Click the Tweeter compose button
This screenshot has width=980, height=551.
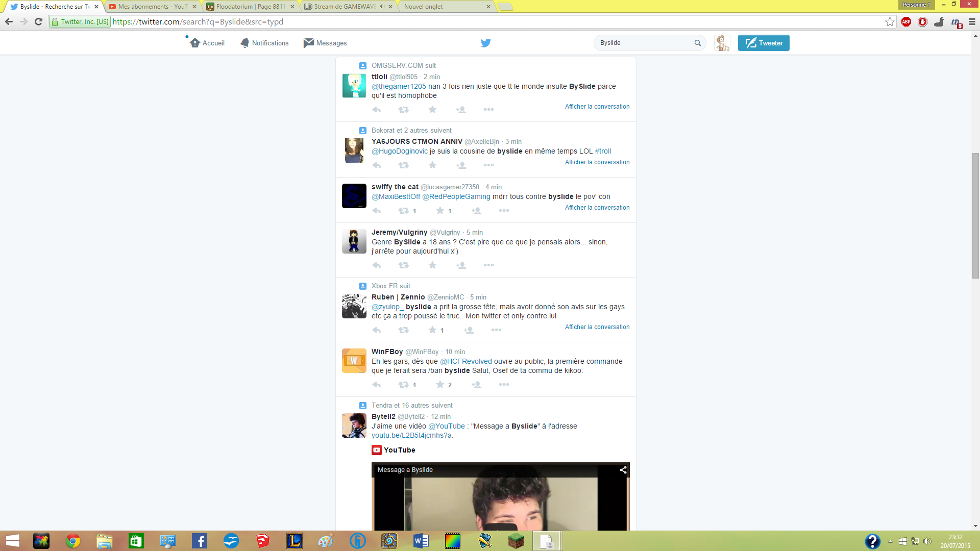coord(763,43)
